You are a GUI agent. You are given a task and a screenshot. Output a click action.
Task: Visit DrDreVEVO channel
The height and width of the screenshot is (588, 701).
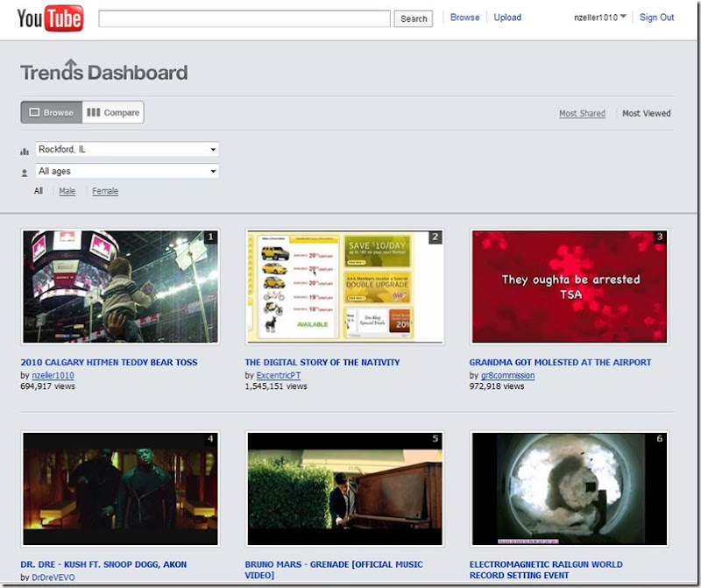pyautogui.click(x=53, y=577)
